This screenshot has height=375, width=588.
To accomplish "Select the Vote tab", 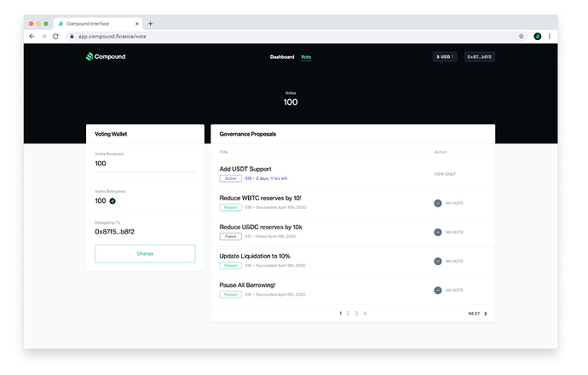I will [x=306, y=57].
